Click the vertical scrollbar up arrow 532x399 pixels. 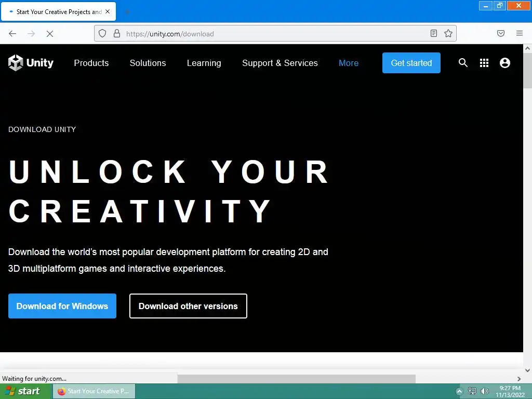(x=528, y=48)
